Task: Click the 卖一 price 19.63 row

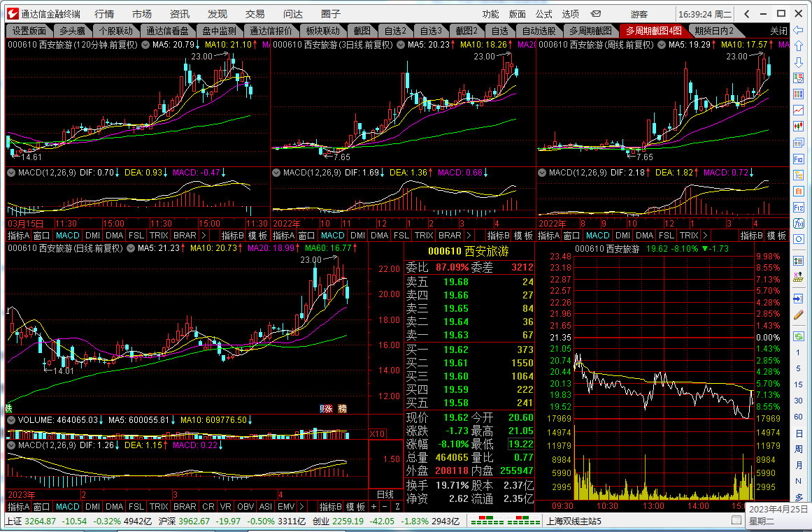Action: point(469,335)
